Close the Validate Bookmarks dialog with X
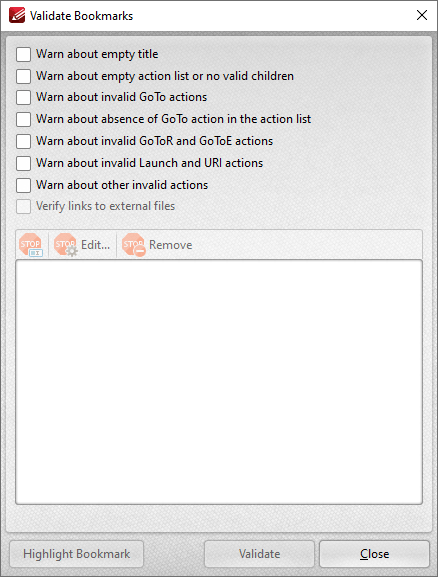Viewport: 438px width, 577px height. pos(422,15)
